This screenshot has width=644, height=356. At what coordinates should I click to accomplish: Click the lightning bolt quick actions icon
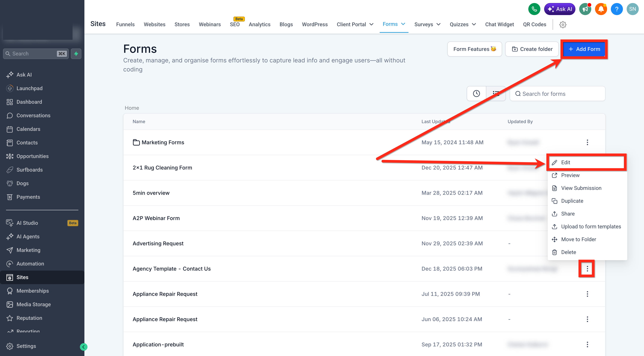coord(76,54)
